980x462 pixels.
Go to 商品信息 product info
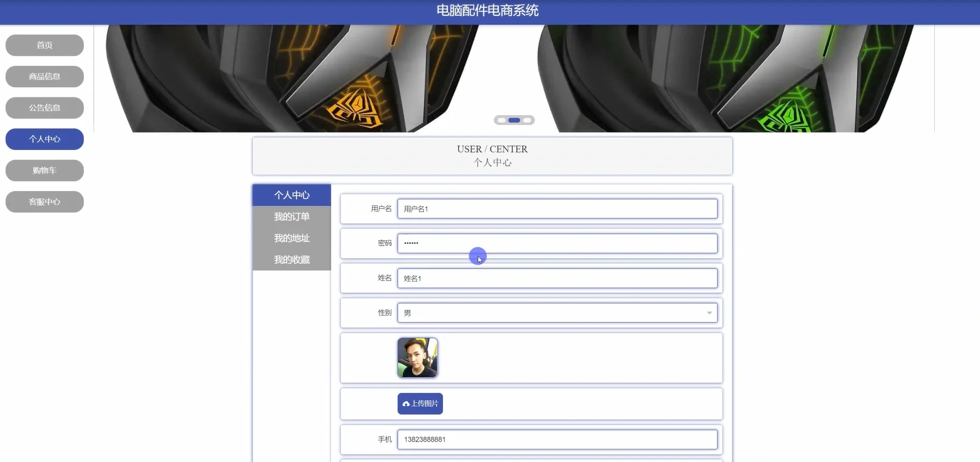coord(45,76)
